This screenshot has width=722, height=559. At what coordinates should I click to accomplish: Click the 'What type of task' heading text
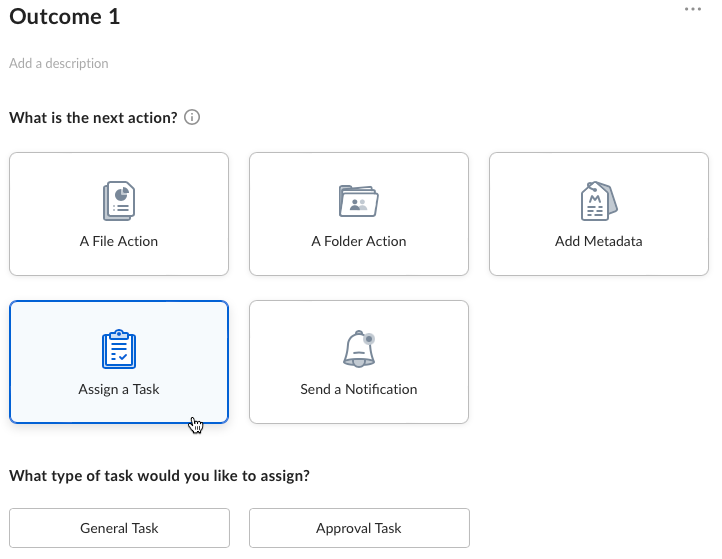159,476
